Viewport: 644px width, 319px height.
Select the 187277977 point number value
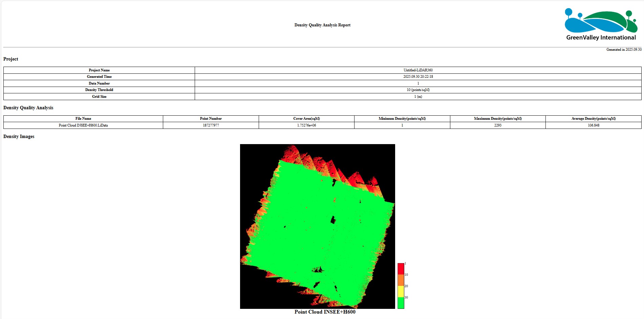[211, 125]
